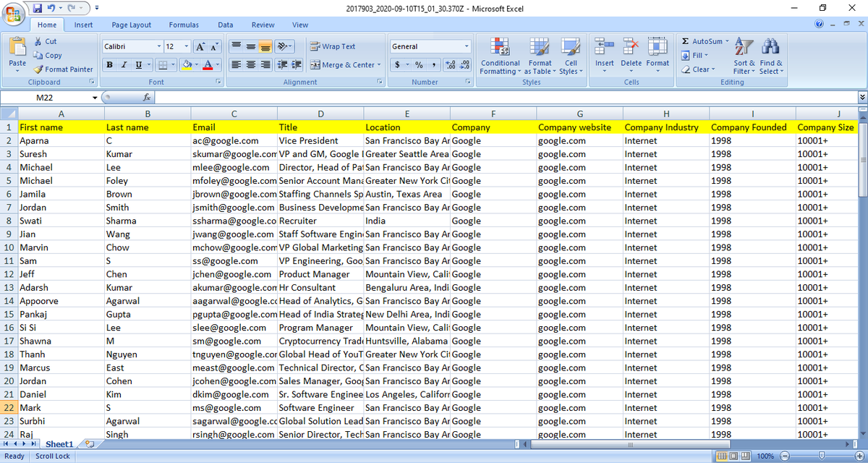The image size is (868, 463).
Task: Copy the selection to clipboard
Action: click(48, 56)
